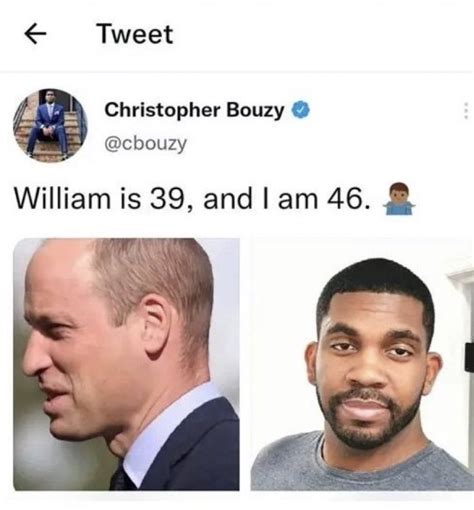This screenshot has width=474, height=510.
Task: Click the blue verified badge
Action: [301, 110]
